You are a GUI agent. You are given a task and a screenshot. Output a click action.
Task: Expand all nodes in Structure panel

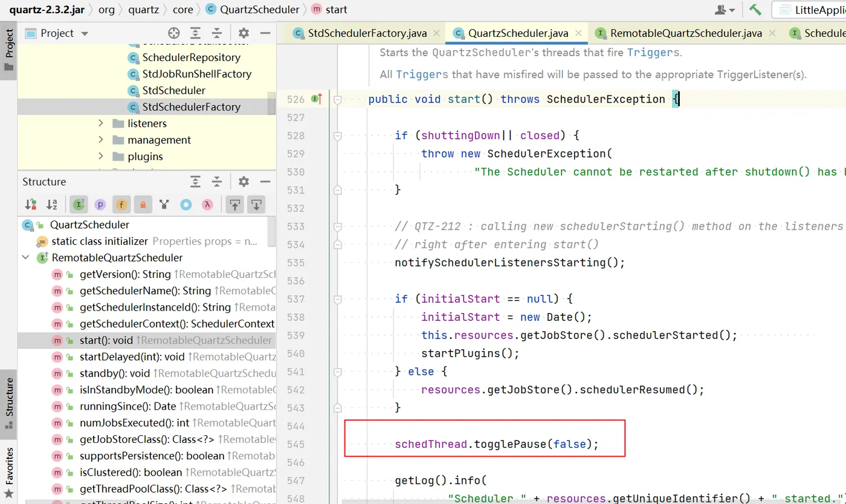pos(195,181)
